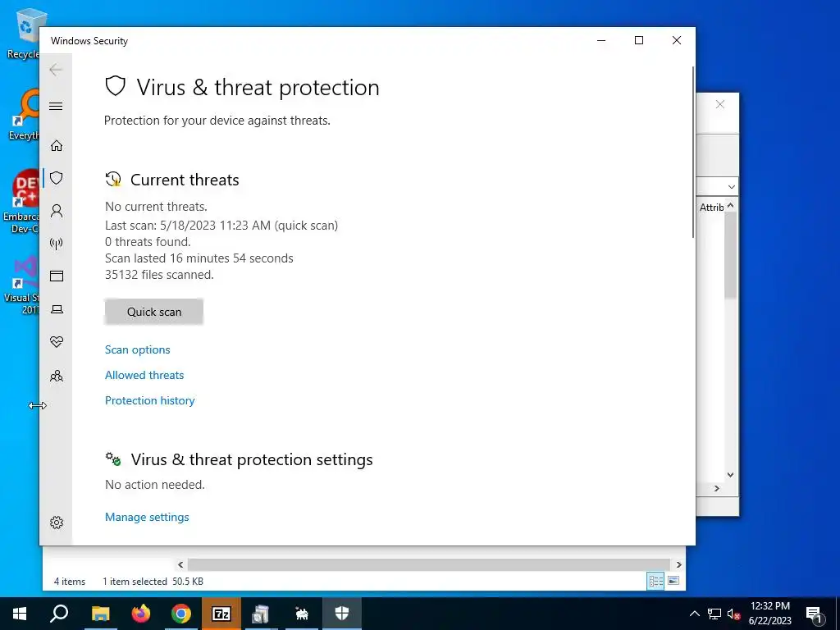Click scroll-down arrow in background dialog list
Screen dimensions: 840x630
click(731, 475)
